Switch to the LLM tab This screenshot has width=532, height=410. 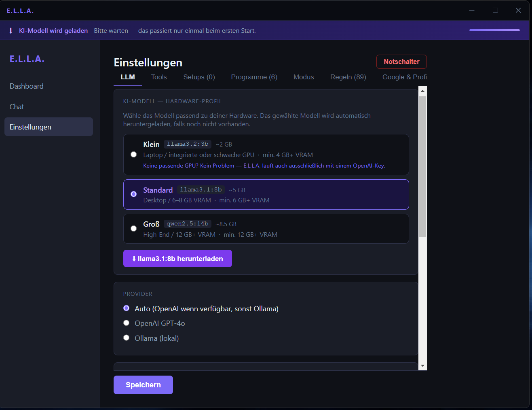pos(128,77)
